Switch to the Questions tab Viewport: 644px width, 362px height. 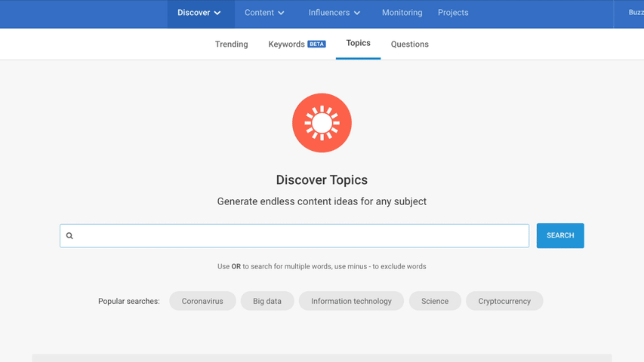coord(409,44)
